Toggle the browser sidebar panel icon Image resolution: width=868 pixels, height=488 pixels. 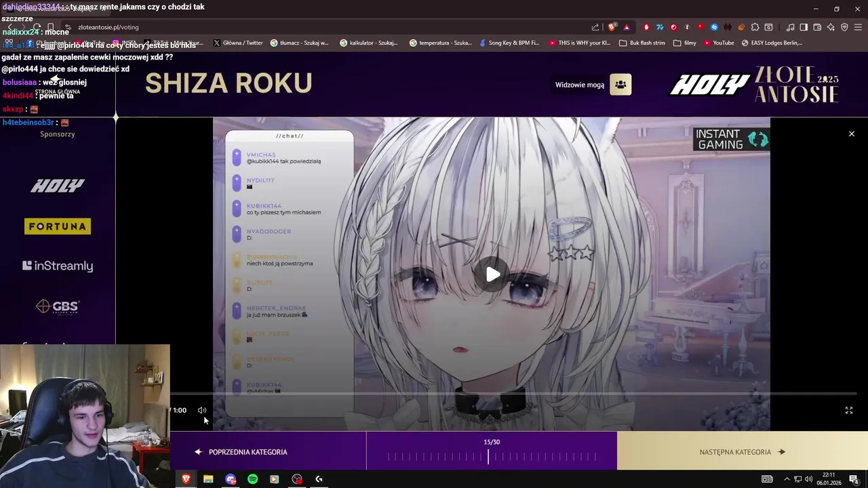click(x=804, y=27)
